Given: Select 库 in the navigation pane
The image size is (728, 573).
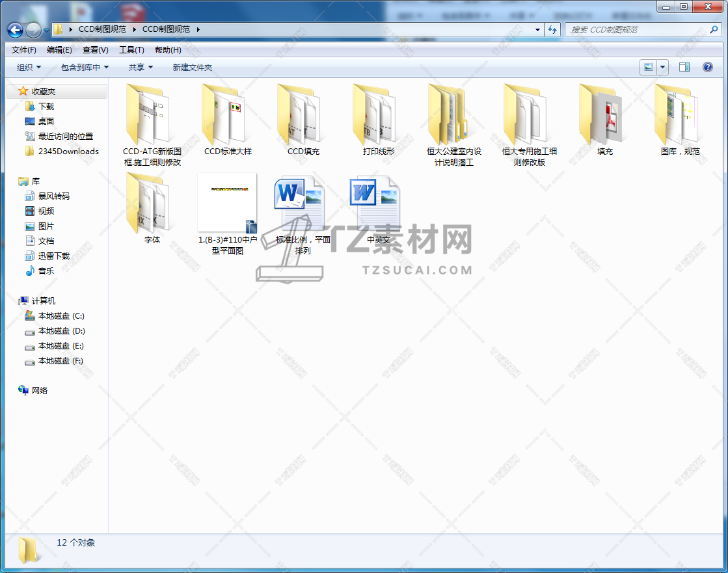Looking at the screenshot, I should 35,181.
